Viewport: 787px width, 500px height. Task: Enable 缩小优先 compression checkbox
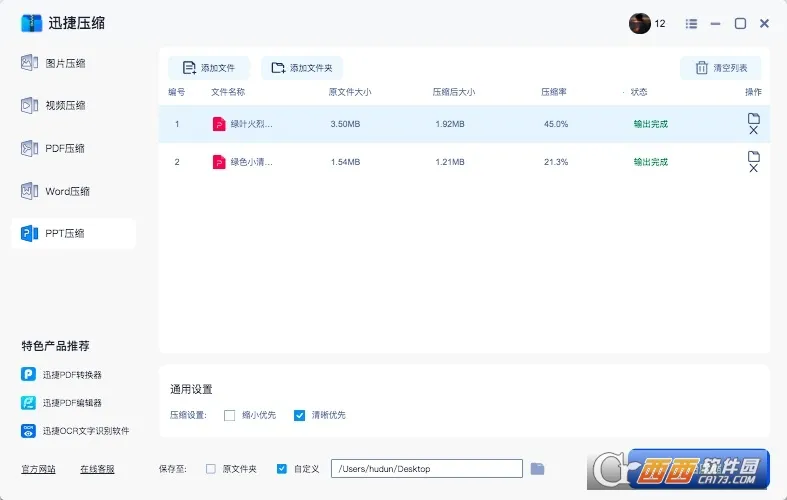pyautogui.click(x=230, y=415)
